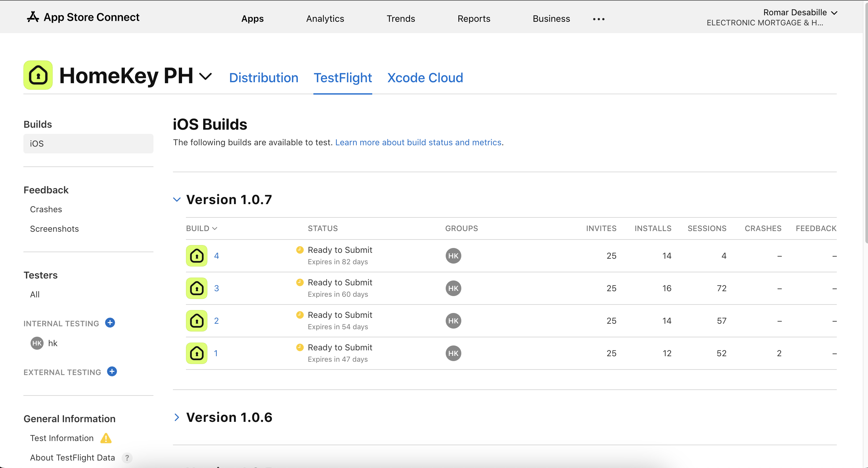
Task: Click the HomeKey PH app icon
Action: click(x=38, y=75)
